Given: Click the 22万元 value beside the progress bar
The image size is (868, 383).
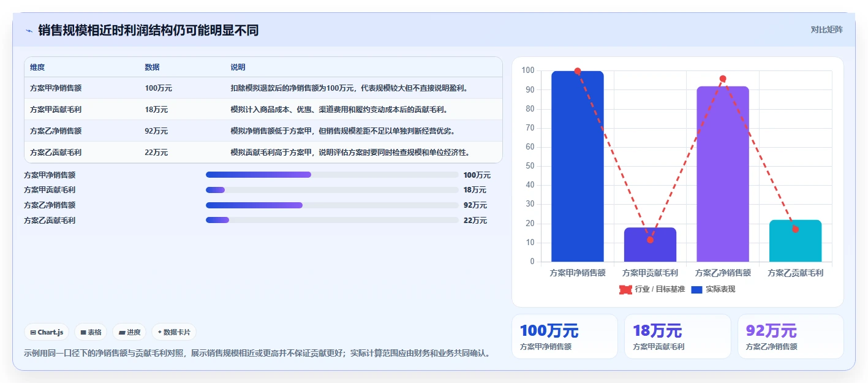Looking at the screenshot, I should click(475, 221).
